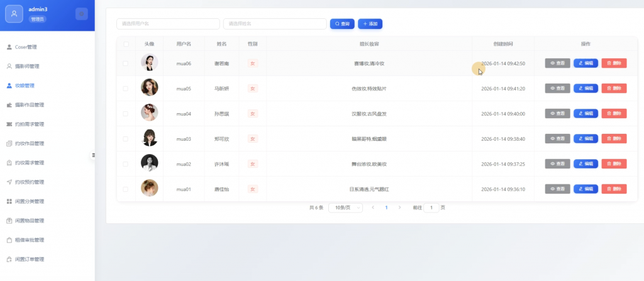Click the admin3 profile avatar icon
The width and height of the screenshot is (644, 281).
pos(14,14)
